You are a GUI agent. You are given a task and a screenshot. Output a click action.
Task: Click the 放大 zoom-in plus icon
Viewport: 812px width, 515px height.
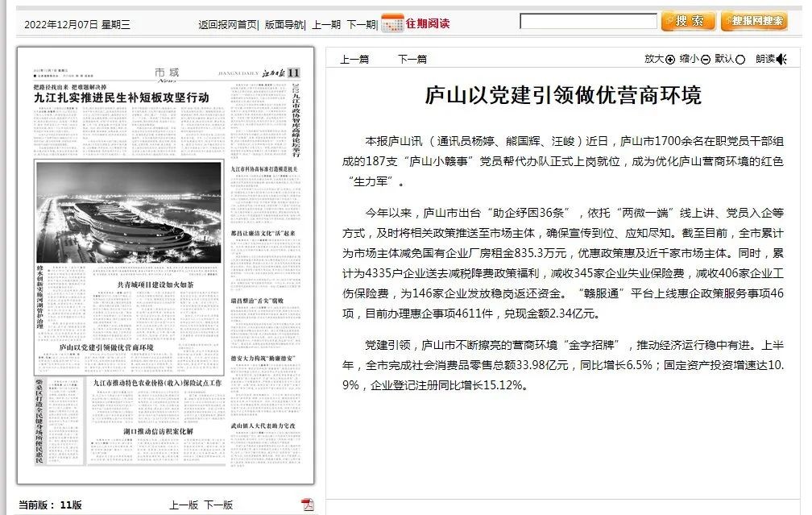point(670,60)
